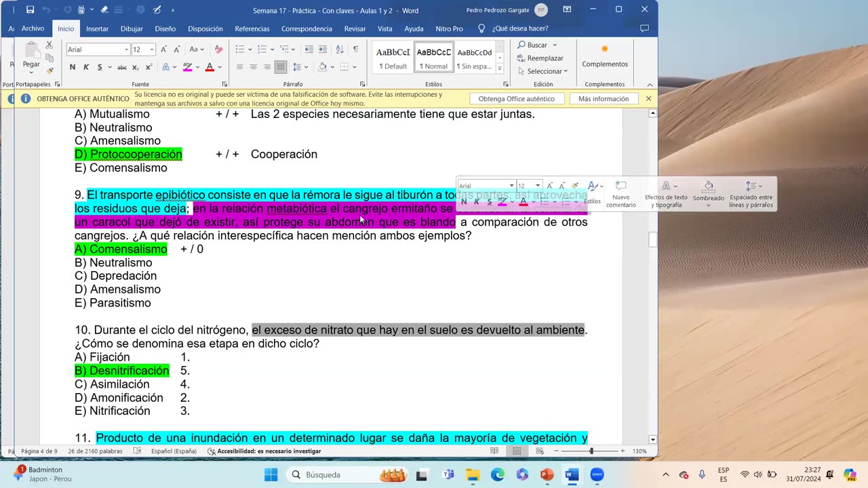Switch to read mode view in status bar
The image size is (868, 488).
tap(494, 451)
